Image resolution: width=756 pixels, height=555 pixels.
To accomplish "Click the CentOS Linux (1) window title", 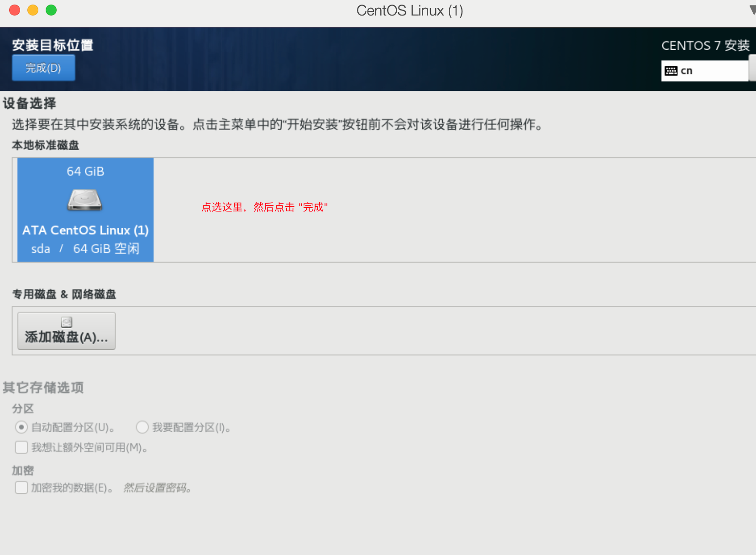I will pyautogui.click(x=409, y=10).
